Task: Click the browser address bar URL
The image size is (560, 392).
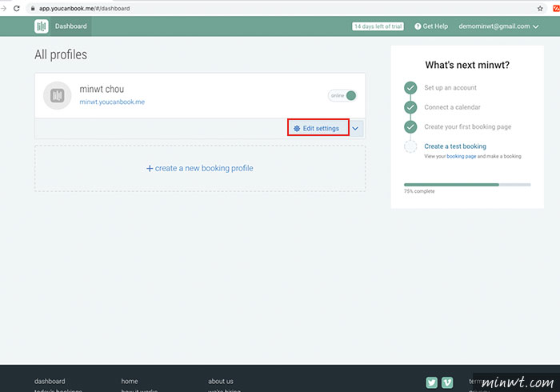Action: click(84, 8)
